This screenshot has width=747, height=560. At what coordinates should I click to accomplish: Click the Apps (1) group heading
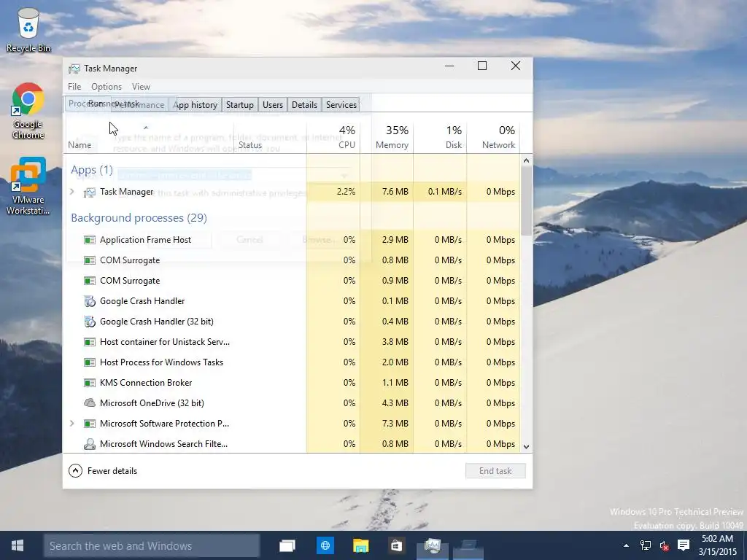point(91,169)
